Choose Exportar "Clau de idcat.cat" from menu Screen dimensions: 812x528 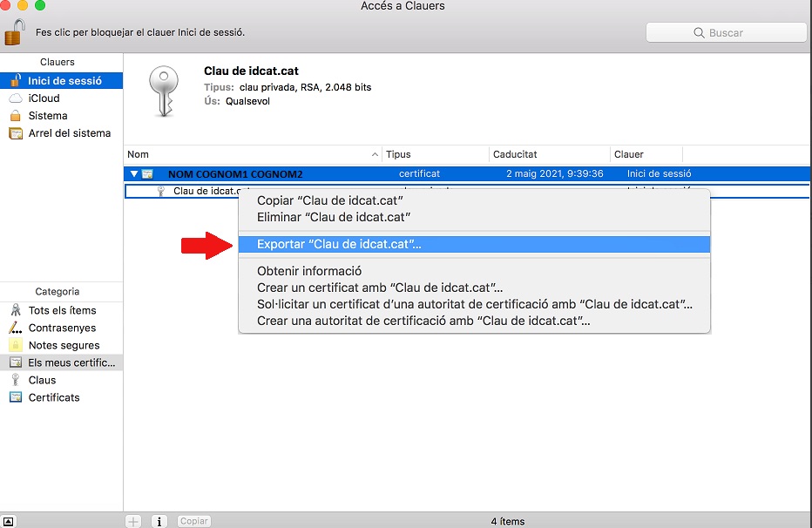[x=339, y=245]
